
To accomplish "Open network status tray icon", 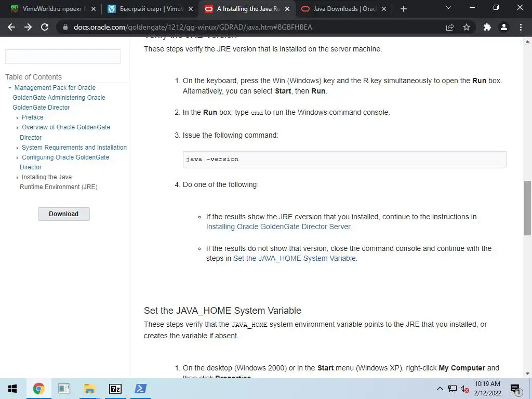I will click(x=453, y=389).
